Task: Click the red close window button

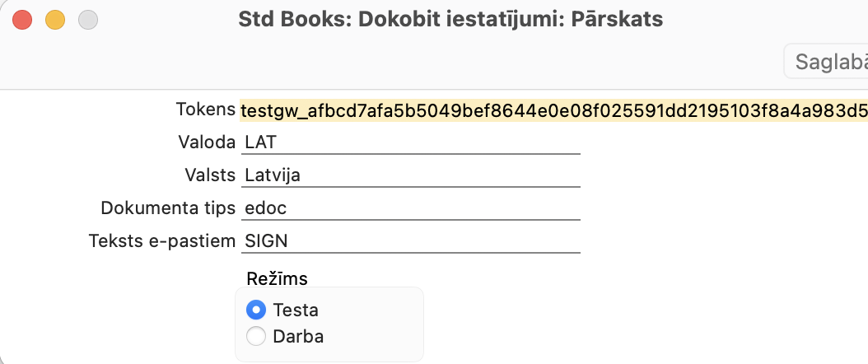Action: [22, 20]
